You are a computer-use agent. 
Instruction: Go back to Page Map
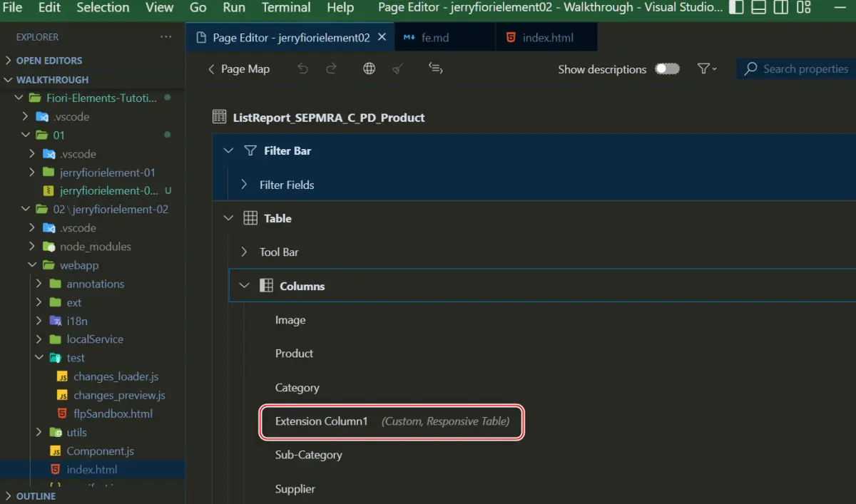pos(238,69)
